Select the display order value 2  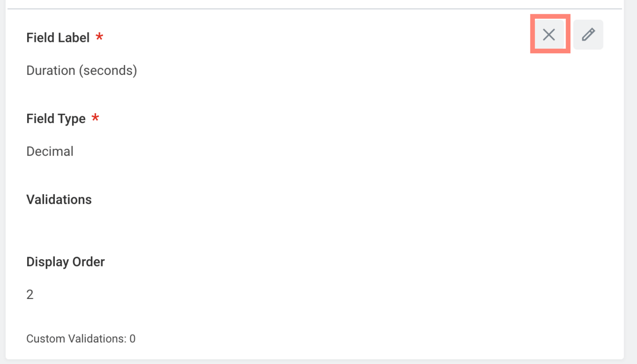(x=30, y=295)
